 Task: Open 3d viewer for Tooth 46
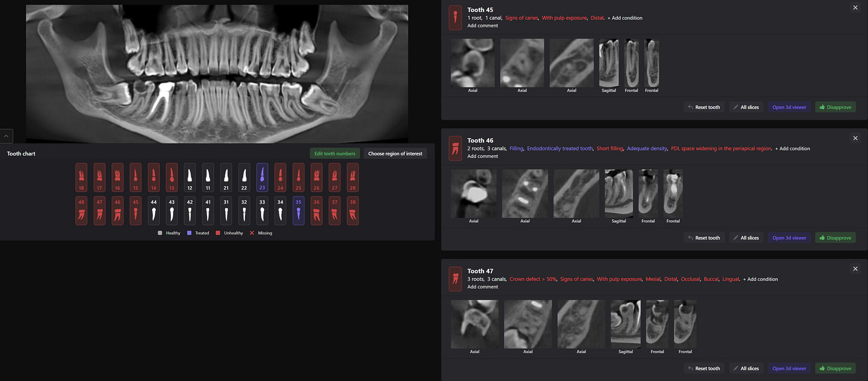789,237
